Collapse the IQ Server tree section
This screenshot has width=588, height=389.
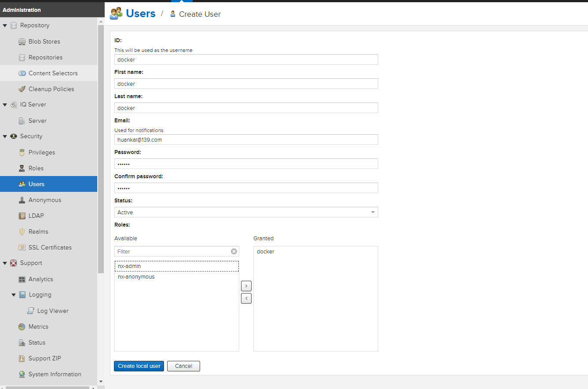pyautogui.click(x=5, y=105)
